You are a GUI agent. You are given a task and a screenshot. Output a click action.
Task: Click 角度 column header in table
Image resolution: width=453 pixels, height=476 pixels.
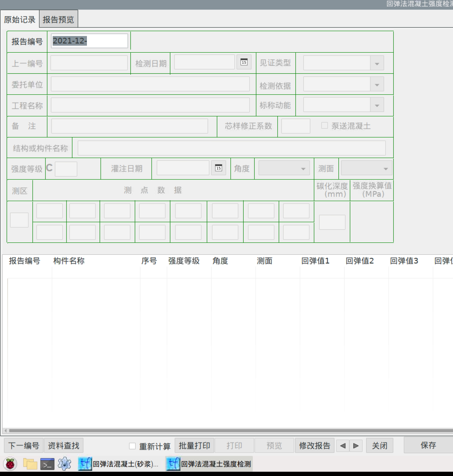220,261
